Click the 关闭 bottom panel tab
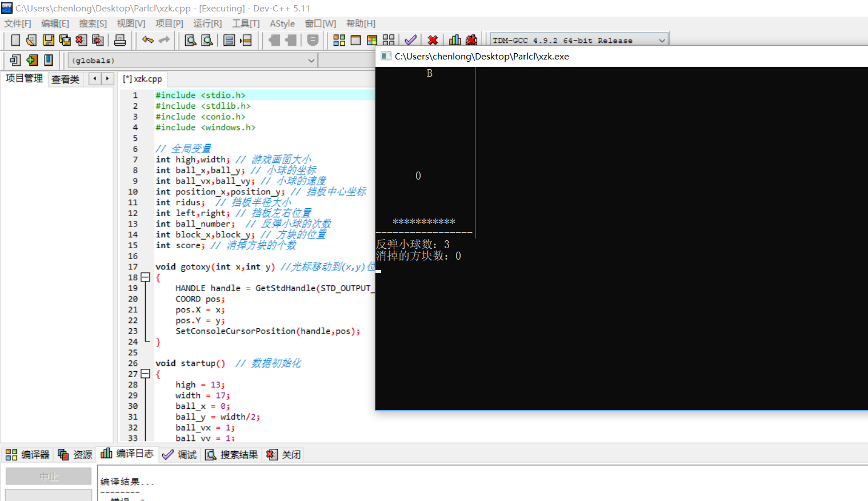Viewport: 868px width, 501px height. coord(283,455)
